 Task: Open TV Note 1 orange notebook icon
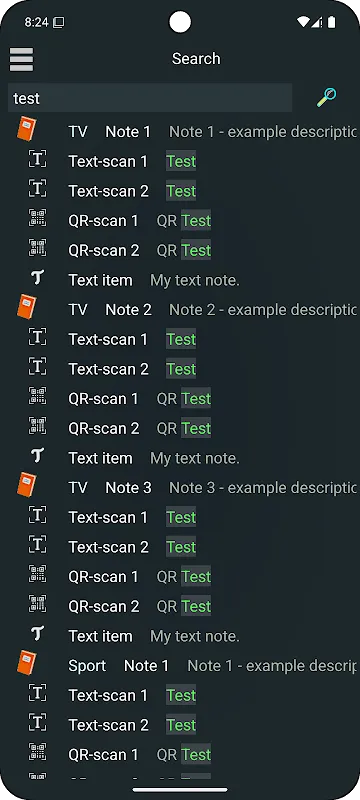point(26,129)
